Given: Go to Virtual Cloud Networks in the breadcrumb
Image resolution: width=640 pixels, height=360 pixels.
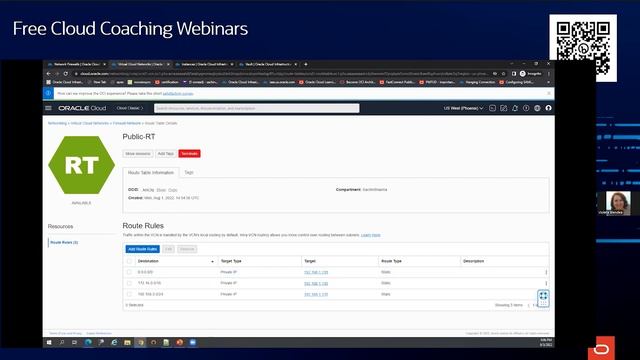Looking at the screenshot, I should 89,123.
